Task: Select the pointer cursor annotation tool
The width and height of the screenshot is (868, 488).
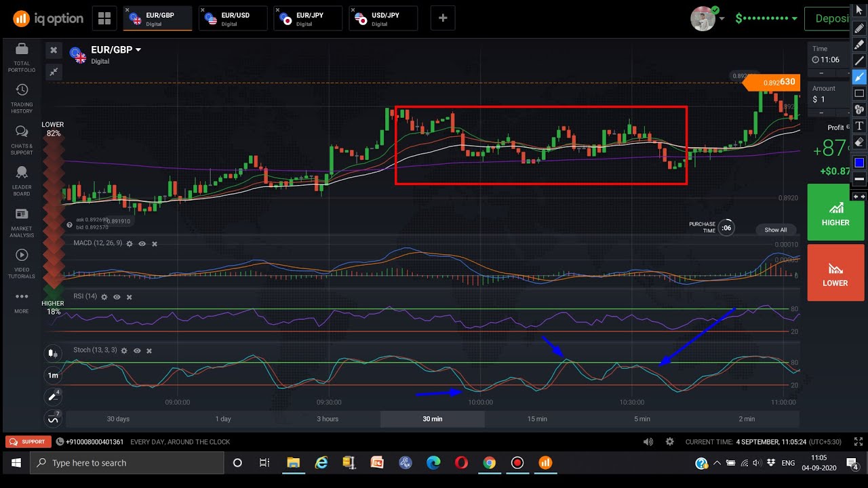Action: 859,9
